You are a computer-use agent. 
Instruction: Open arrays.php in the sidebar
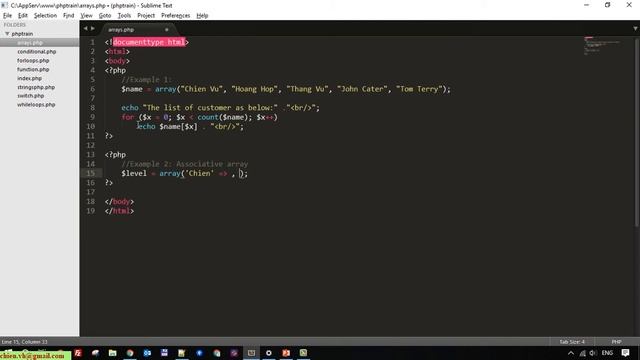coord(30,42)
